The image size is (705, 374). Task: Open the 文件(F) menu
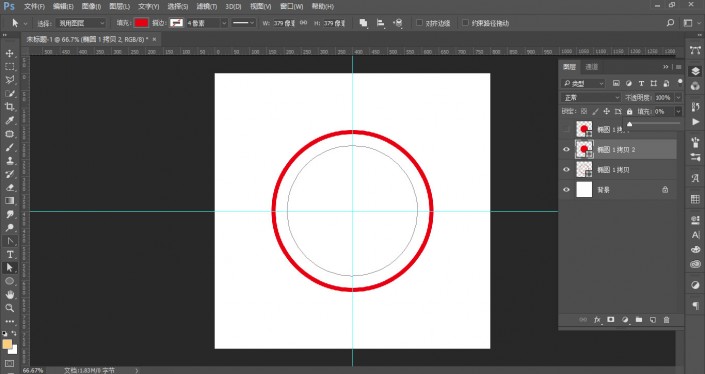tap(34, 6)
